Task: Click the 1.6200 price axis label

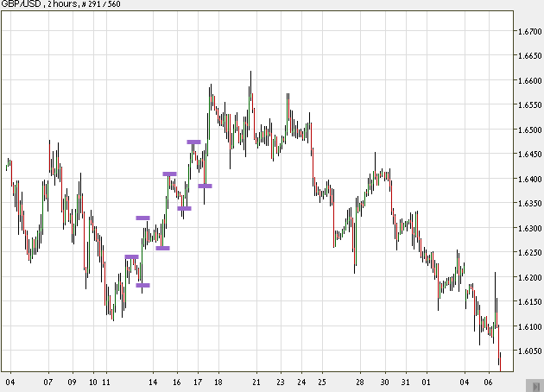Action: [530, 277]
